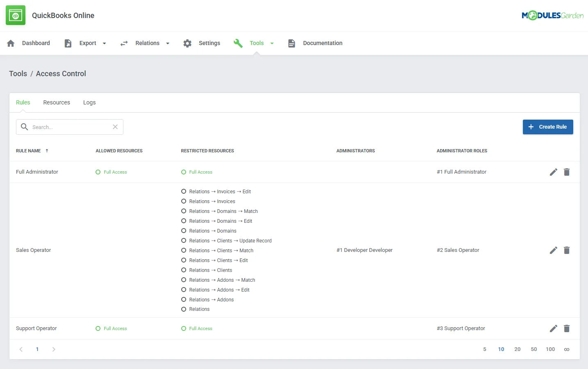Viewport: 588px width, 369px height.
Task: Click the Settings gear icon
Action: point(187,43)
